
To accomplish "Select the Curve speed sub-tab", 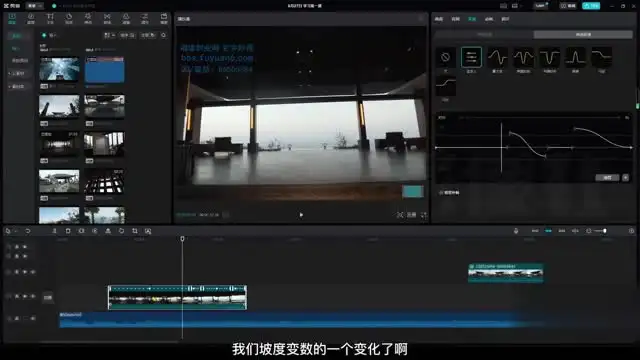I will point(583,35).
